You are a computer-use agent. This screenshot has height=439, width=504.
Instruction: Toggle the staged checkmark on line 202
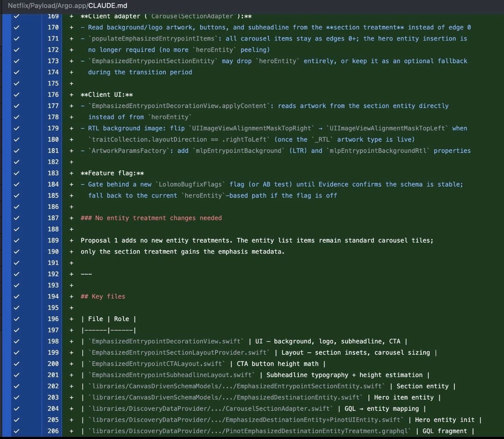coord(17,386)
